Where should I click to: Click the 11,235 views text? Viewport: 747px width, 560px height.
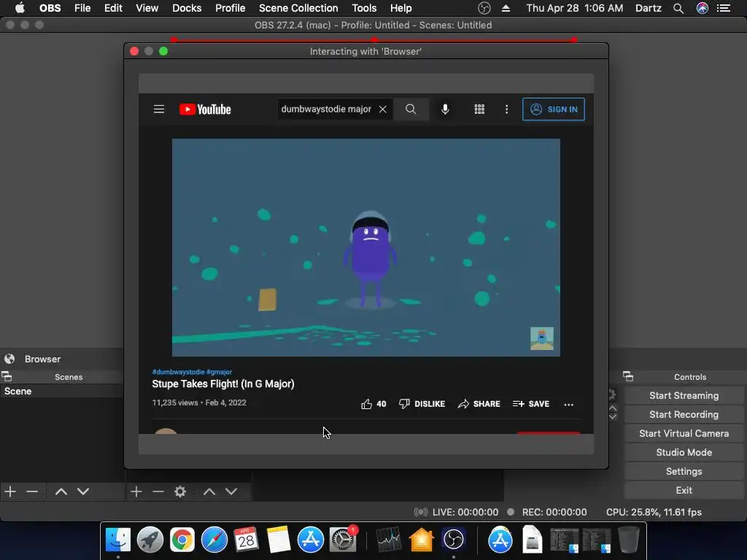coord(175,402)
